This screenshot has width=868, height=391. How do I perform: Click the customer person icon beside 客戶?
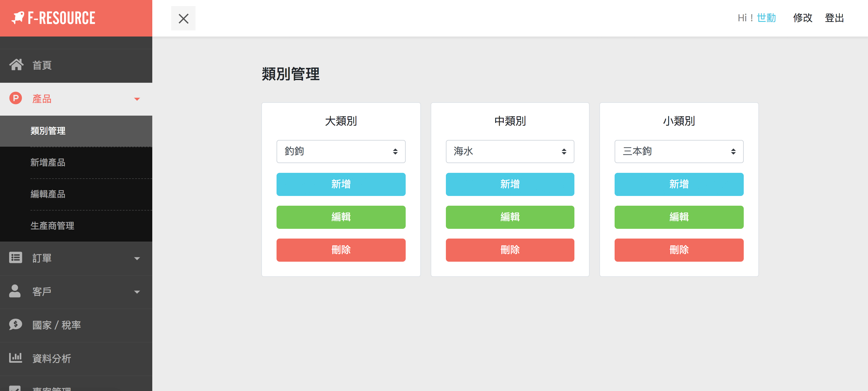[x=15, y=291]
